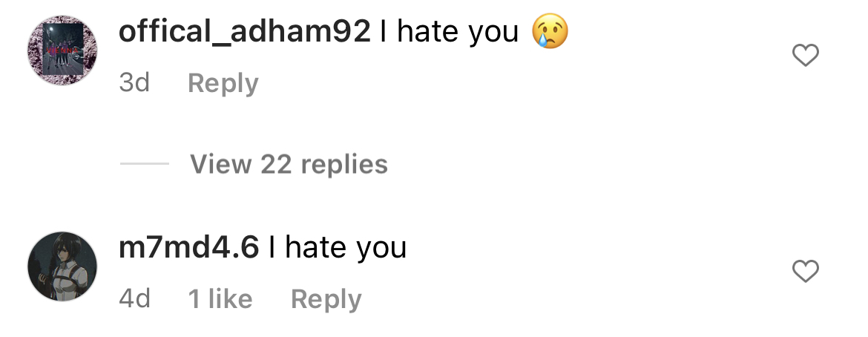Click the line beside View 22 replies

pos(144,163)
